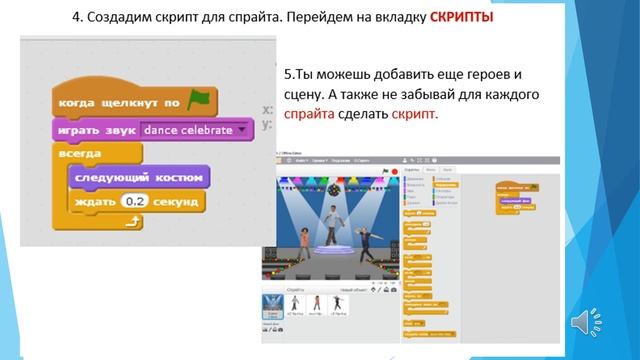Select the Сенсоры block category
Image resolution: width=640 pixels, height=360 pixels.
point(443,191)
